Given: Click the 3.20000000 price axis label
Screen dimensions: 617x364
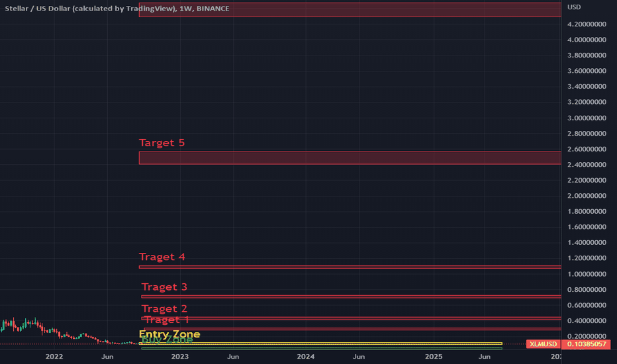Looking at the screenshot, I should tap(587, 102).
